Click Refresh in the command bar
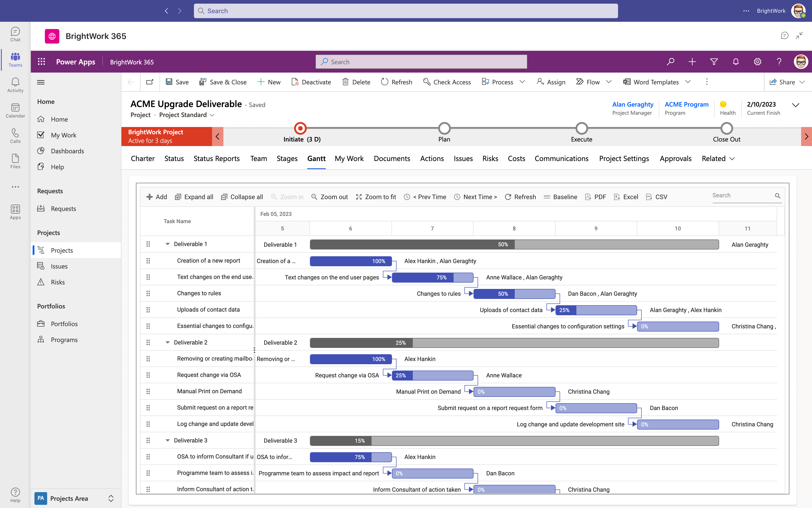812x508 pixels. [397, 82]
